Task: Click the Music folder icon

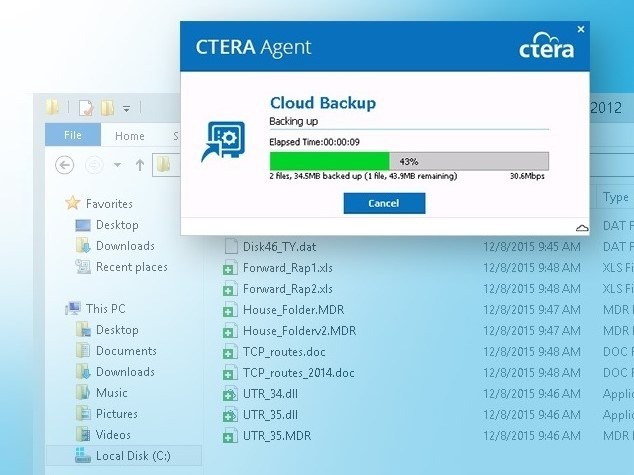Action: (83, 393)
